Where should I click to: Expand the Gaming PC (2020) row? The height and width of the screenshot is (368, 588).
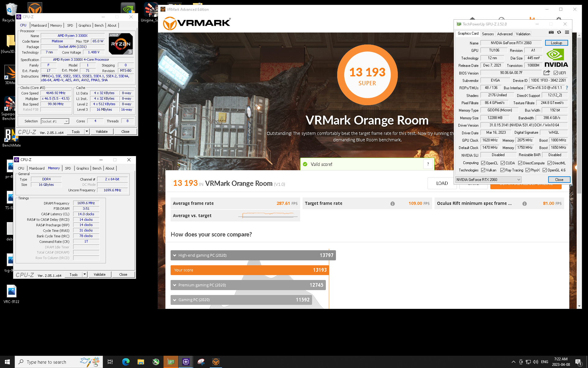tap(241, 300)
